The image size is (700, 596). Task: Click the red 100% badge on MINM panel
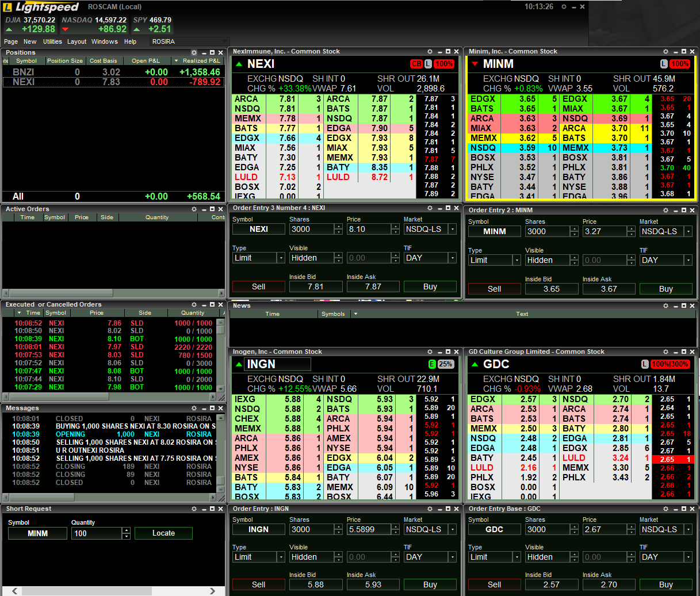680,64
